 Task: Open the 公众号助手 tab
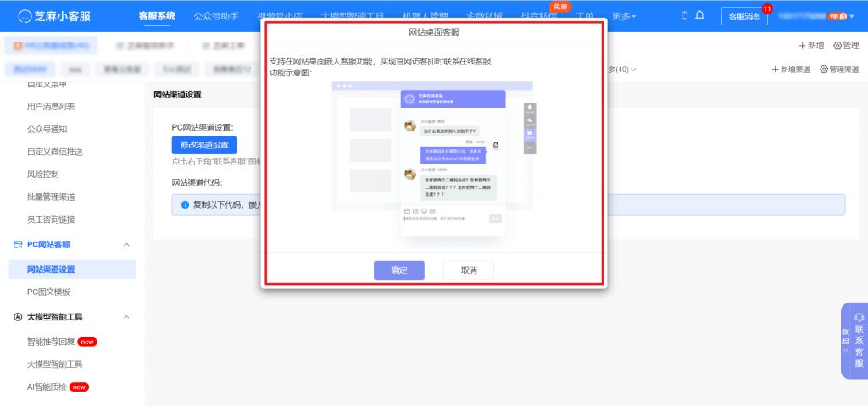coord(215,16)
